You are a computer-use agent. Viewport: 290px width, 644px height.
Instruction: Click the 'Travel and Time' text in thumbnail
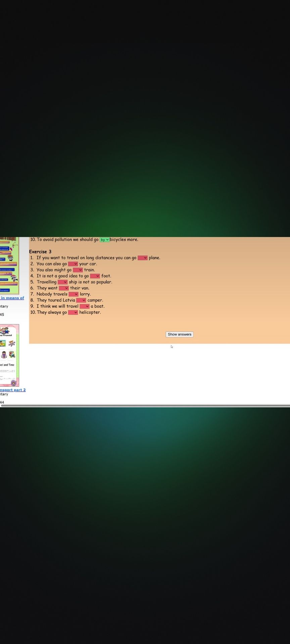7,365
